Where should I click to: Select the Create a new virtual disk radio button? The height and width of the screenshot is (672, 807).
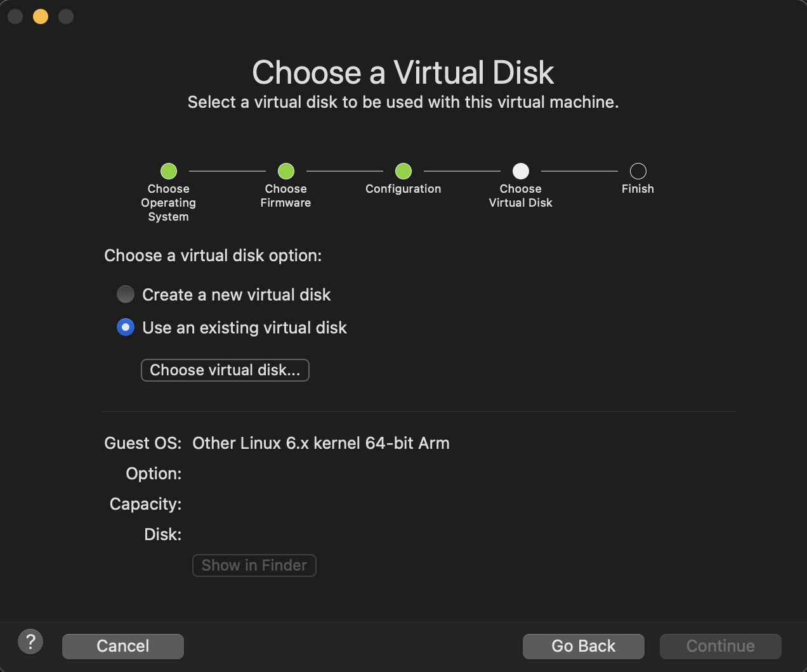[126, 294]
